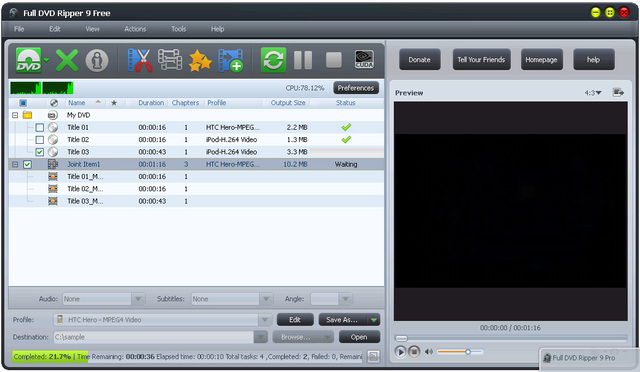
Task: Open the View menu
Action: click(92, 29)
